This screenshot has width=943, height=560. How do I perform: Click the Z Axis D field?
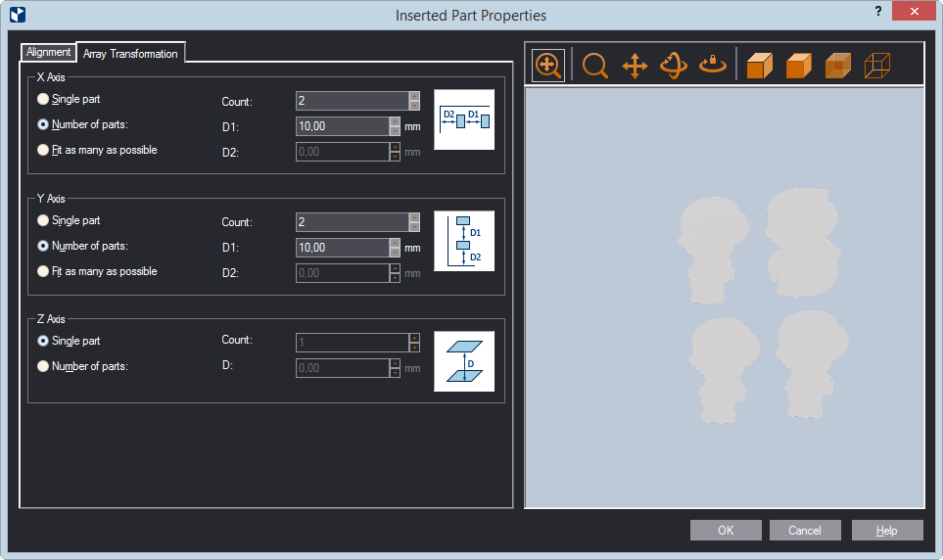click(344, 367)
